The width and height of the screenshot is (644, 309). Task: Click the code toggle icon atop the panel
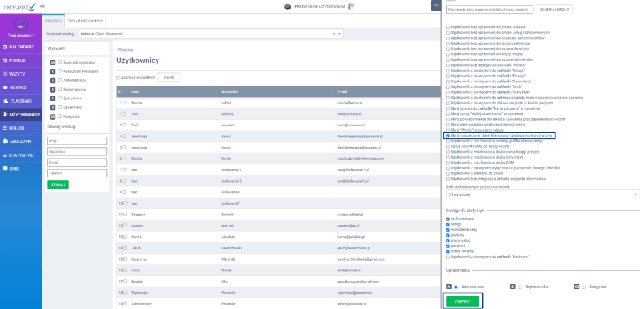[436, 5]
